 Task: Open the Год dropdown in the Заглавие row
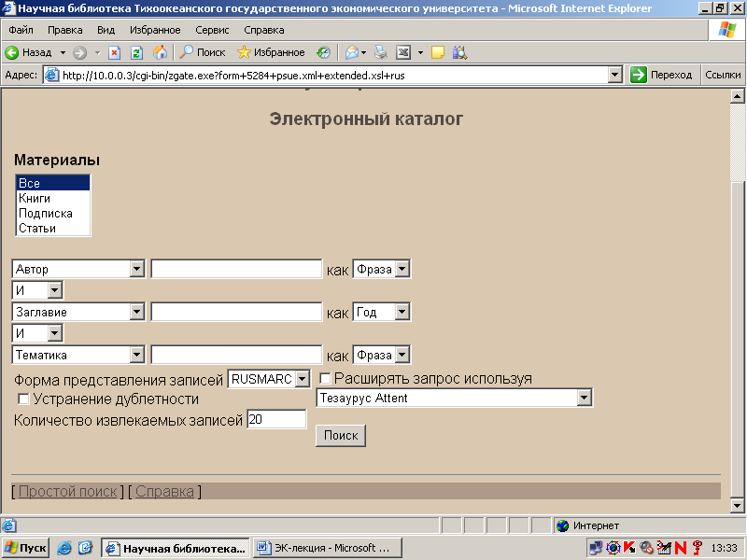pos(402,312)
